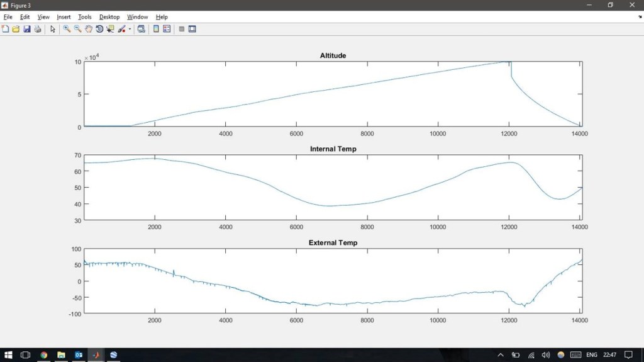Select the Zoom Out magnifier tool
The height and width of the screenshot is (362, 644).
click(77, 29)
